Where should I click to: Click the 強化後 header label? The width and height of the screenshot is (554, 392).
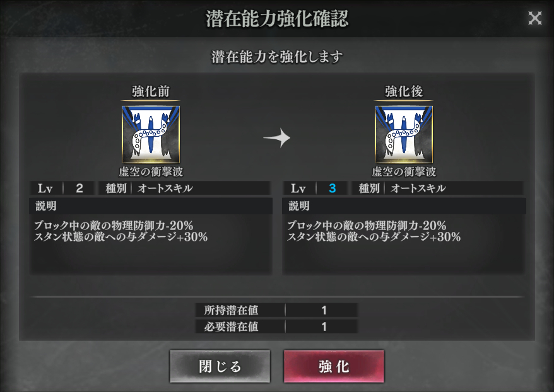pyautogui.click(x=404, y=91)
